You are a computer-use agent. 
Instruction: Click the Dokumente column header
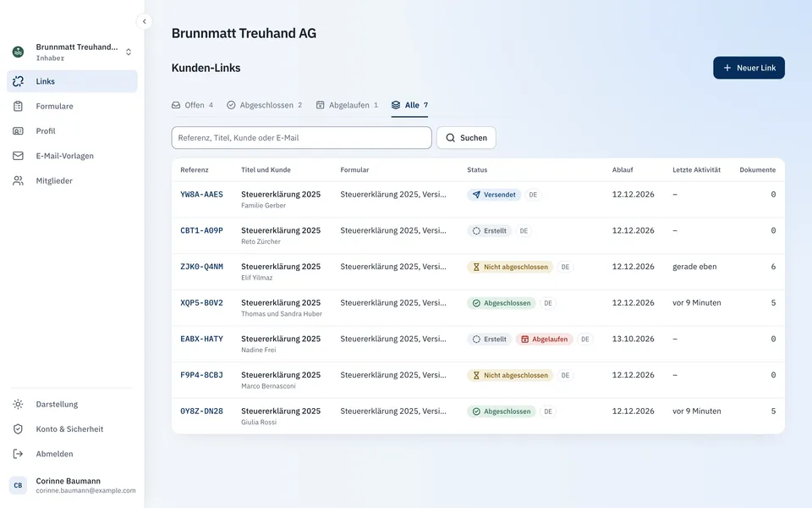758,170
